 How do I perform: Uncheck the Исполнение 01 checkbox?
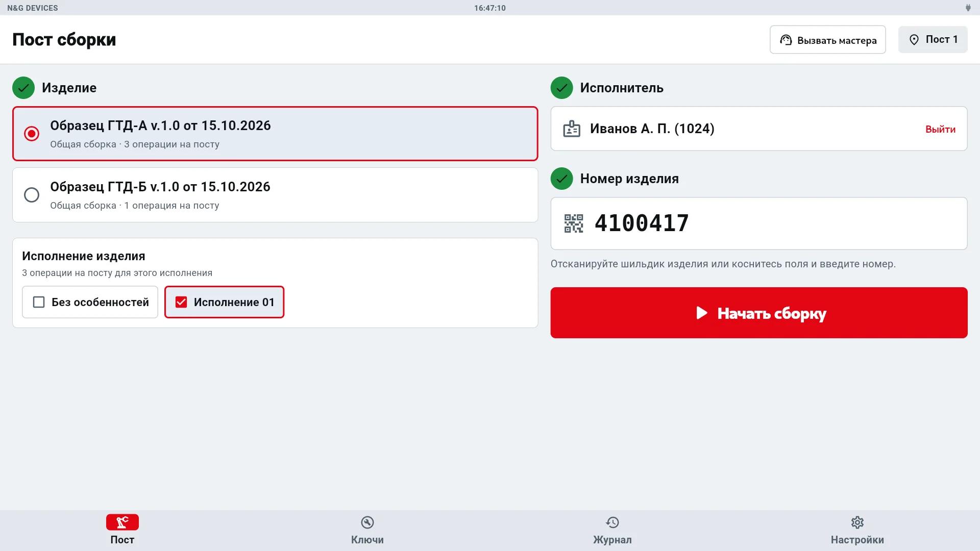[x=181, y=302]
